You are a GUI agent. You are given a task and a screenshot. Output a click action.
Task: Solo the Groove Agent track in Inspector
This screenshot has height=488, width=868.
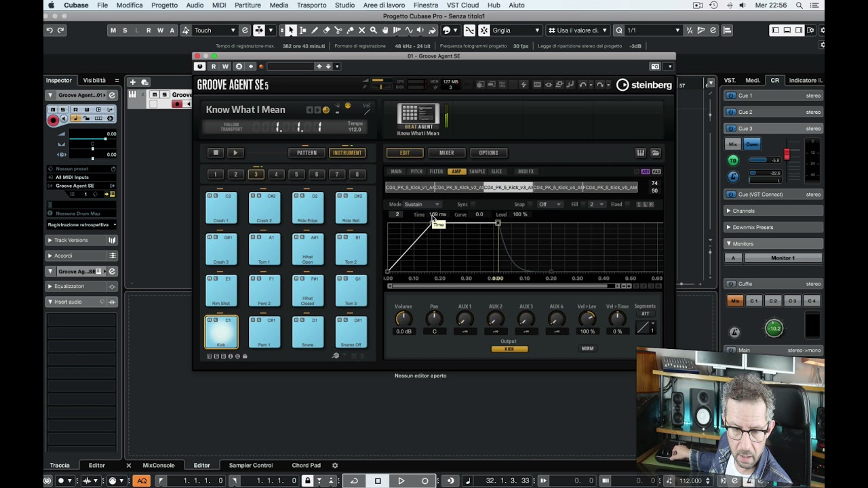[x=63, y=109]
